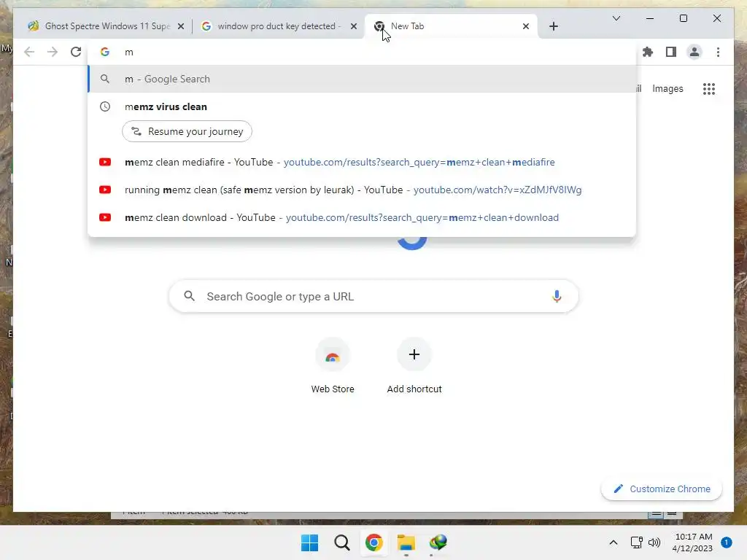Close the New Tab tab
The height and width of the screenshot is (560, 747).
(525, 26)
